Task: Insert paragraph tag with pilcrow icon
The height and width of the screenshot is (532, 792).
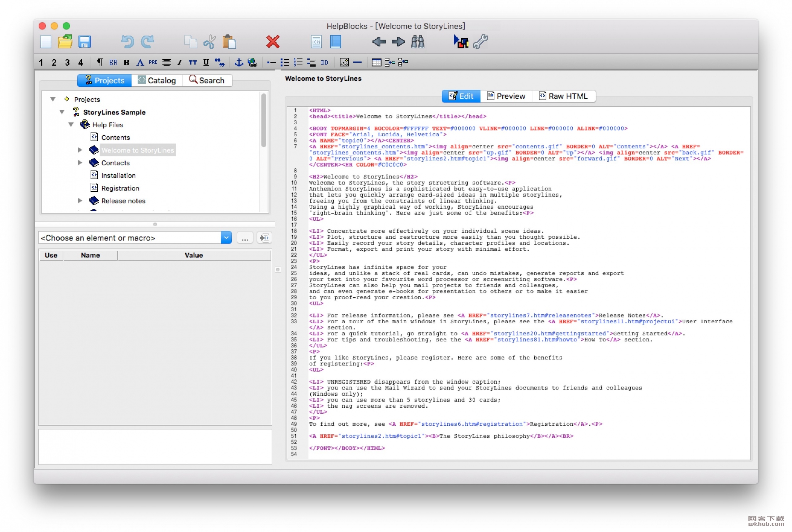Action: (100, 62)
